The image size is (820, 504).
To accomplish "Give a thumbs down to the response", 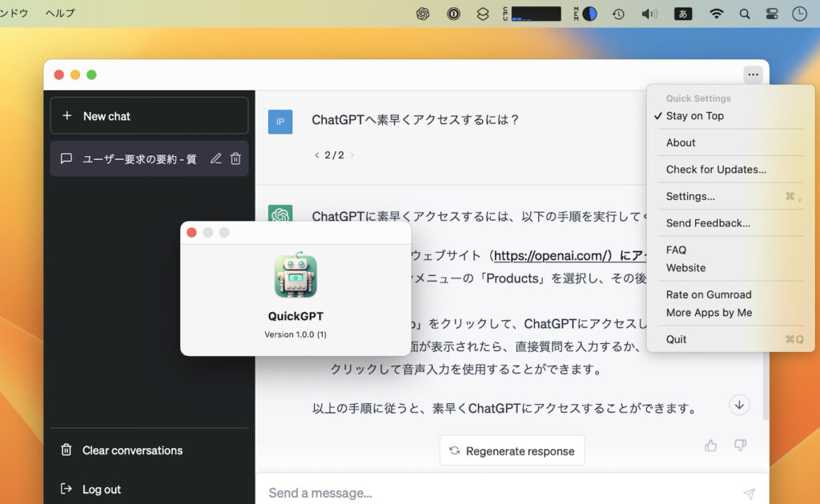I will point(739,446).
